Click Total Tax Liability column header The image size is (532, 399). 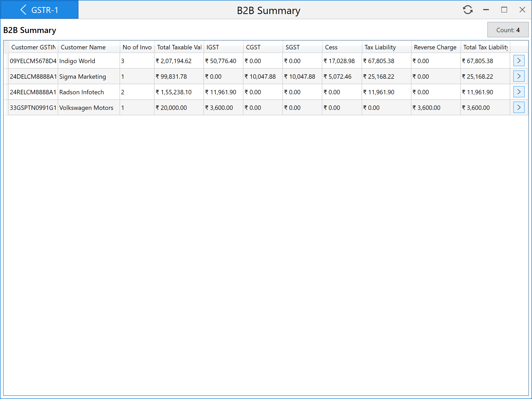tap(485, 47)
